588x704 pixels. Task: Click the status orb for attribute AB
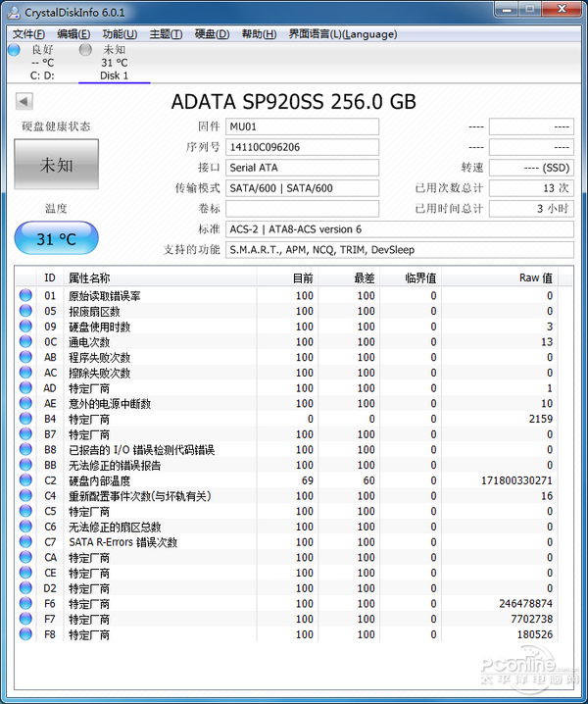(x=25, y=357)
